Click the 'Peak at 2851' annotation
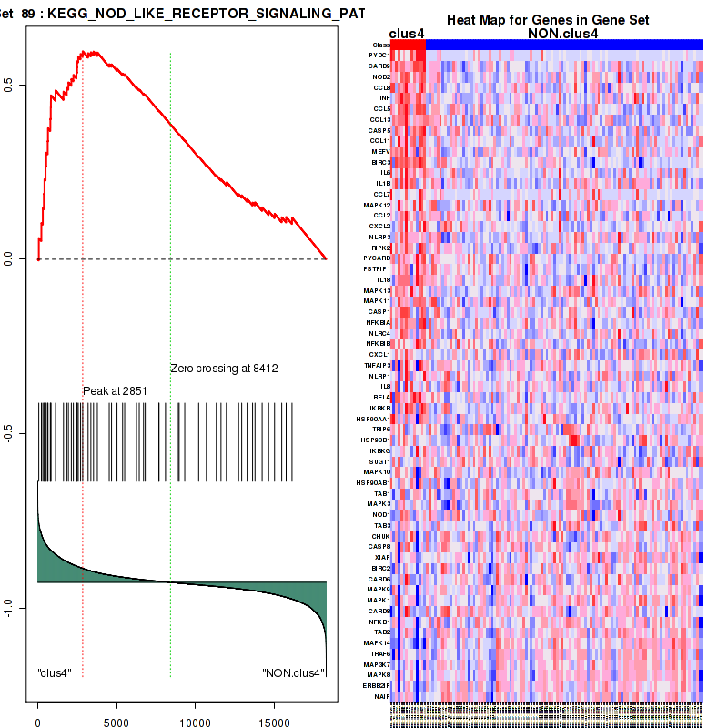This screenshot has width=728, height=728. pos(115,391)
